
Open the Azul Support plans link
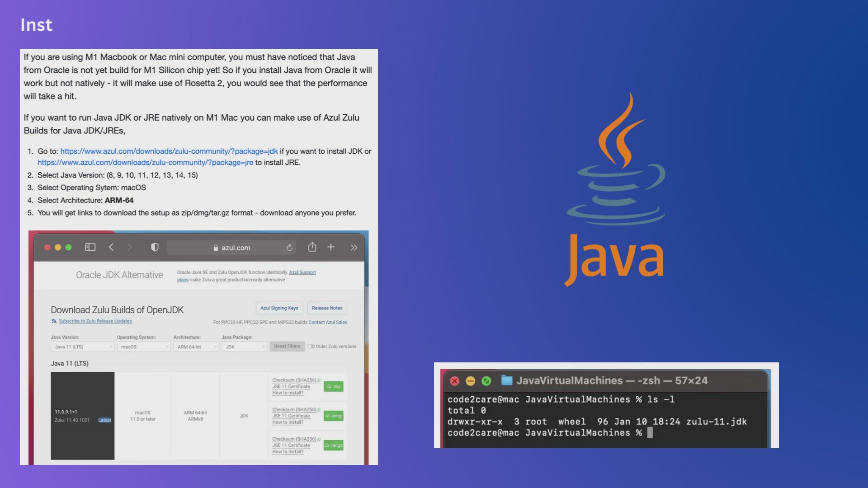point(302,272)
